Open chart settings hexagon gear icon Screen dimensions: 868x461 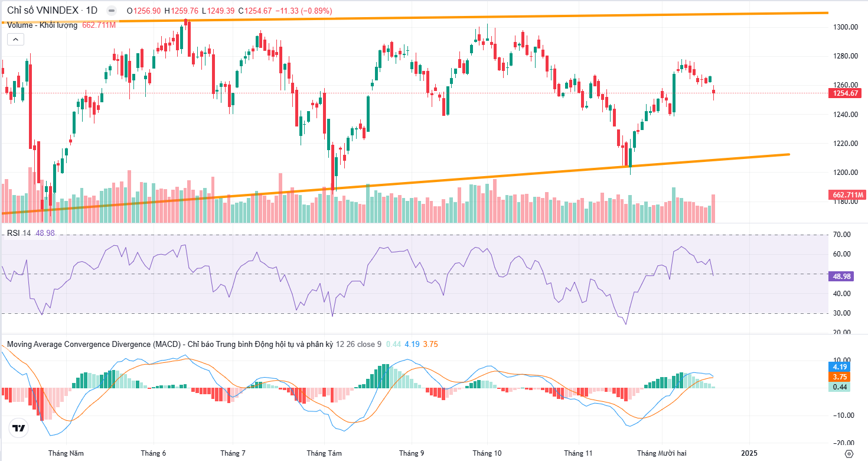(849, 453)
